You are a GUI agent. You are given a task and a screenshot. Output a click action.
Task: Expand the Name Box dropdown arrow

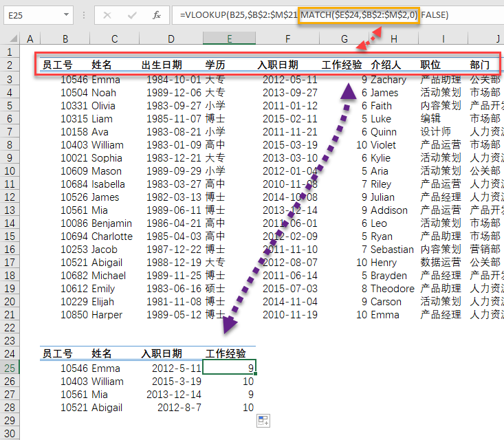[x=66, y=14]
